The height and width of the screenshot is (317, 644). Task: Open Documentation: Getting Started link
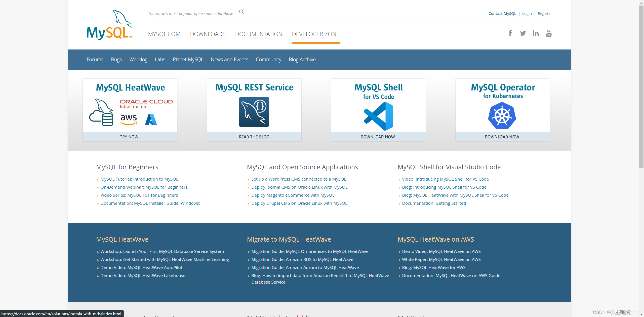coord(434,203)
